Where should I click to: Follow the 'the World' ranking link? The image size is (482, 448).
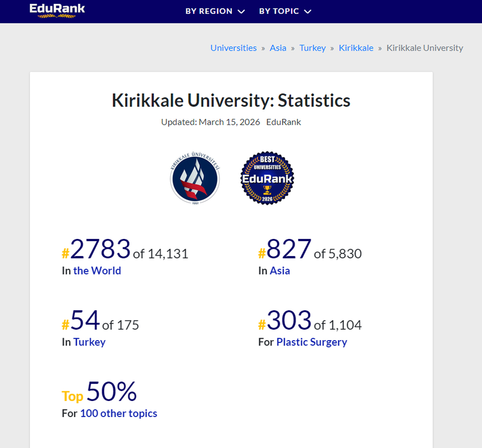[97, 271]
